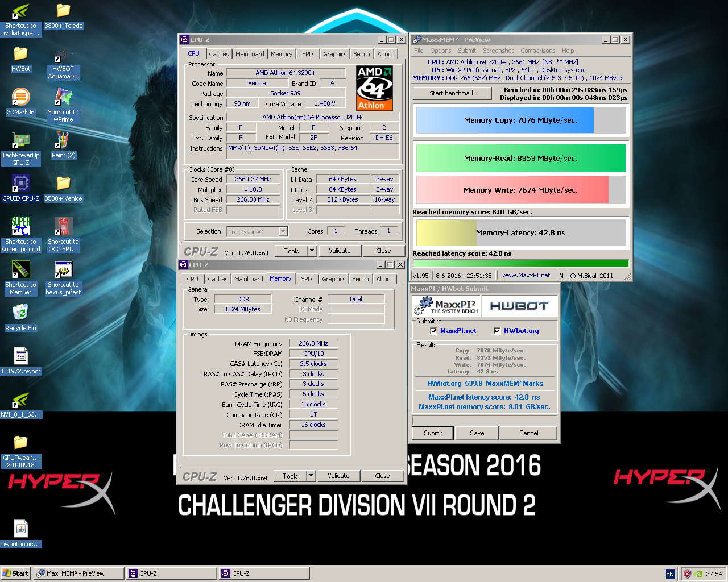
Task: Click the green progress bar in MaxxMEM²
Action: [x=520, y=264]
